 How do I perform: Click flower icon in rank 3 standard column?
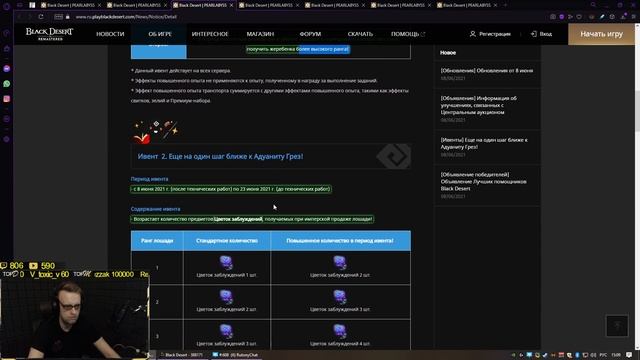(x=226, y=331)
